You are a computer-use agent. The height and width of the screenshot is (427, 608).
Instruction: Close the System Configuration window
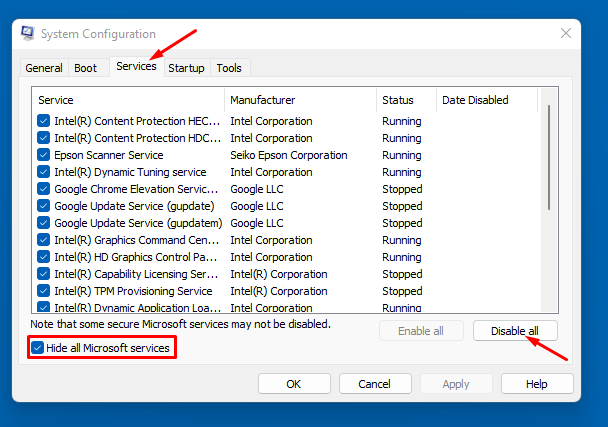566,34
